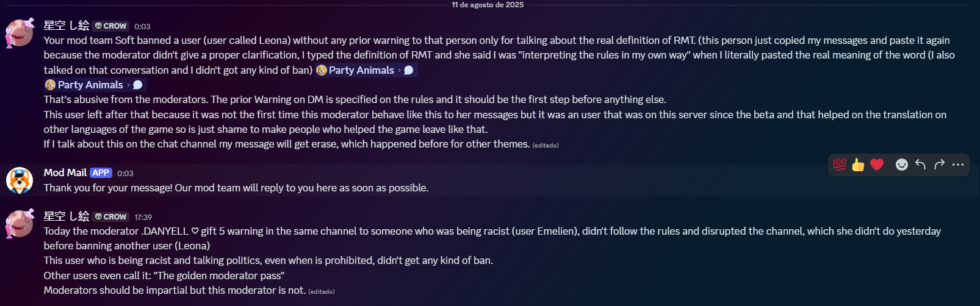Open the add reaction emoji picker
The width and height of the screenshot is (980, 306).
[901, 165]
